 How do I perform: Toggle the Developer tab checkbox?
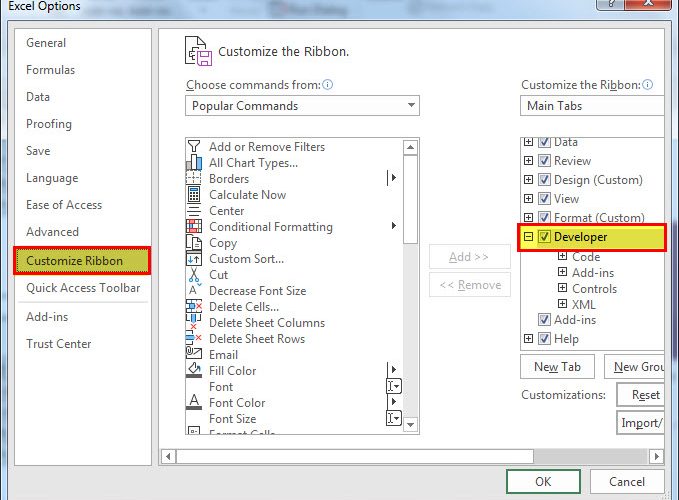coord(544,237)
